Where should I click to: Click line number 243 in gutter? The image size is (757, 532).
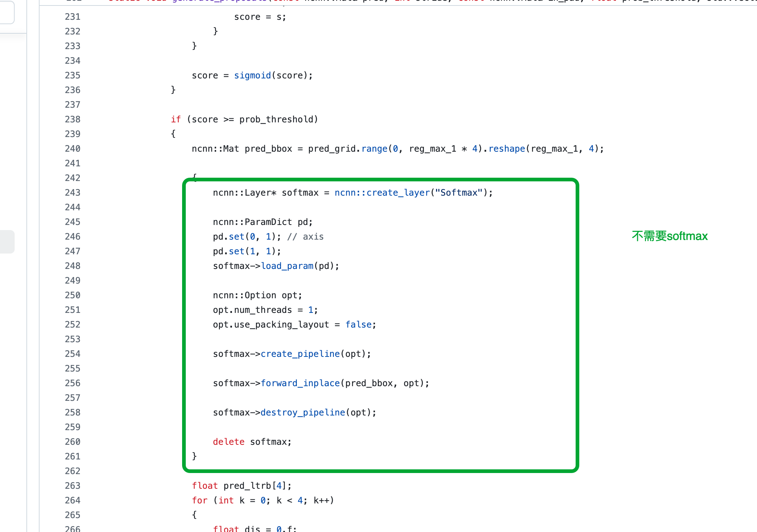[x=73, y=193]
